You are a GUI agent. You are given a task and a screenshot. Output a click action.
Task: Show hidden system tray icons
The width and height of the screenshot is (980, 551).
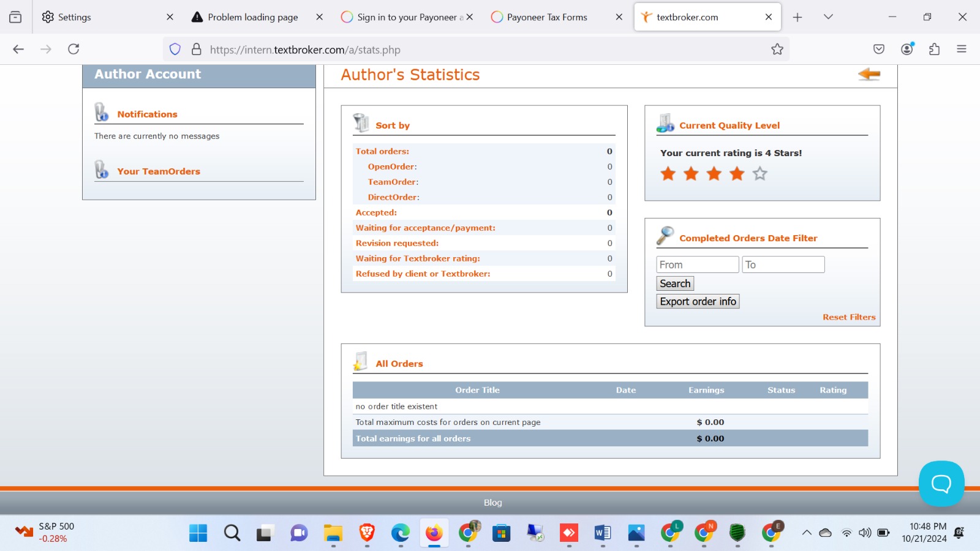pyautogui.click(x=807, y=533)
